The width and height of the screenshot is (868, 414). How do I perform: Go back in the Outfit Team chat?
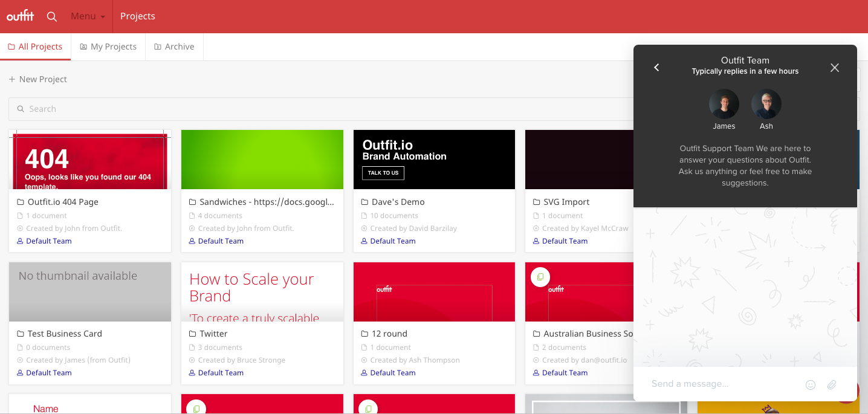click(x=656, y=68)
